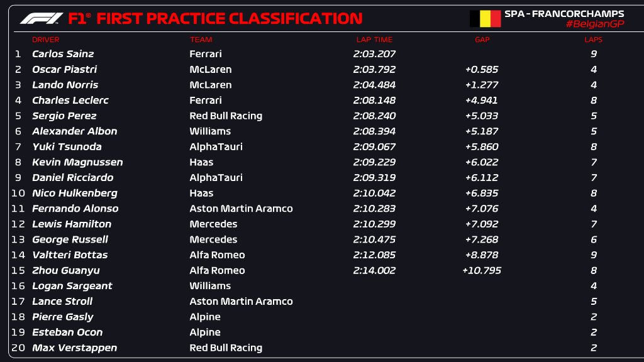Viewport: 644px width, 362px height.
Task: Click Aston Martin Aramco team for Alonso
Action: pos(241,209)
